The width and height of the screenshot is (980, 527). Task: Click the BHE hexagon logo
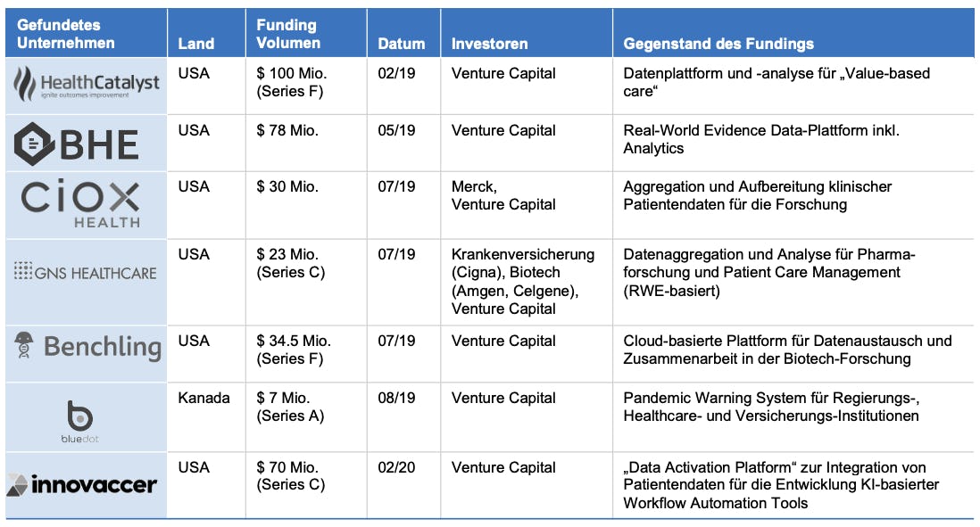click(76, 144)
